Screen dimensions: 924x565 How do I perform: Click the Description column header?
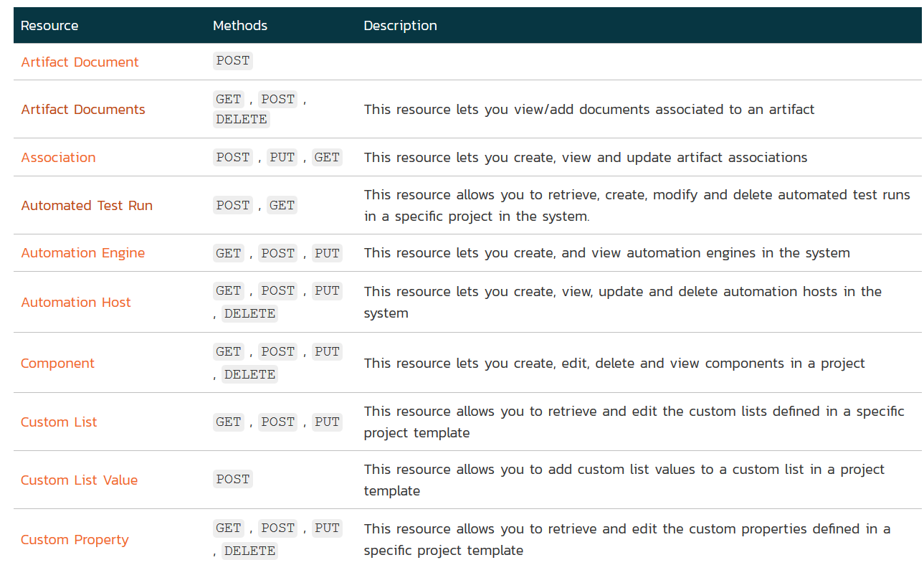click(x=400, y=26)
